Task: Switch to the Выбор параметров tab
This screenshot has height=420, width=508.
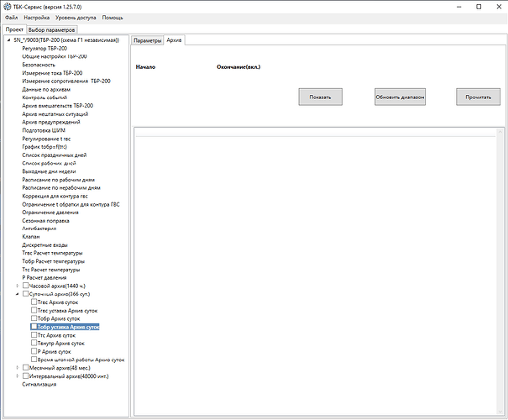Action: coord(52,29)
